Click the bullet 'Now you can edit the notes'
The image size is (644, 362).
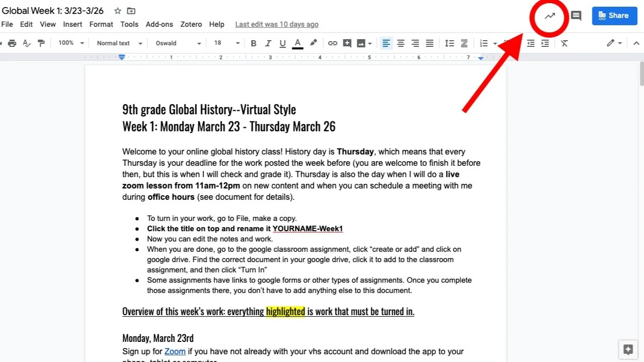210,239
